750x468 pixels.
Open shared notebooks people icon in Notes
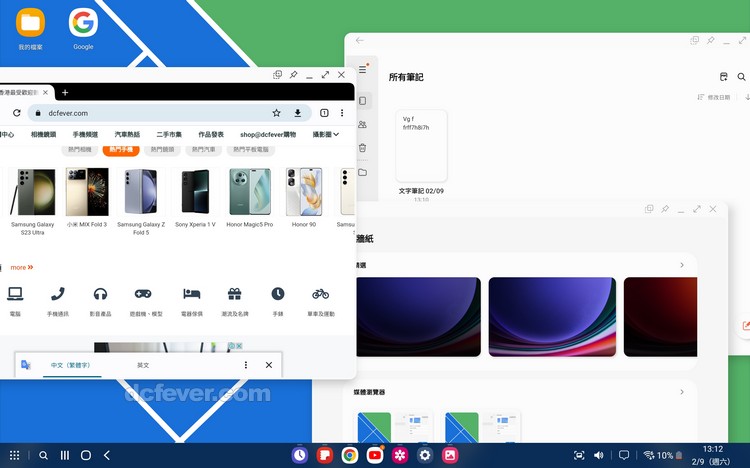[363, 124]
